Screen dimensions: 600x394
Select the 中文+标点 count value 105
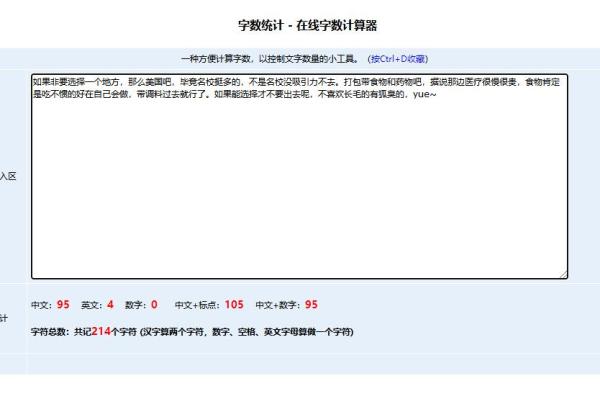click(234, 304)
